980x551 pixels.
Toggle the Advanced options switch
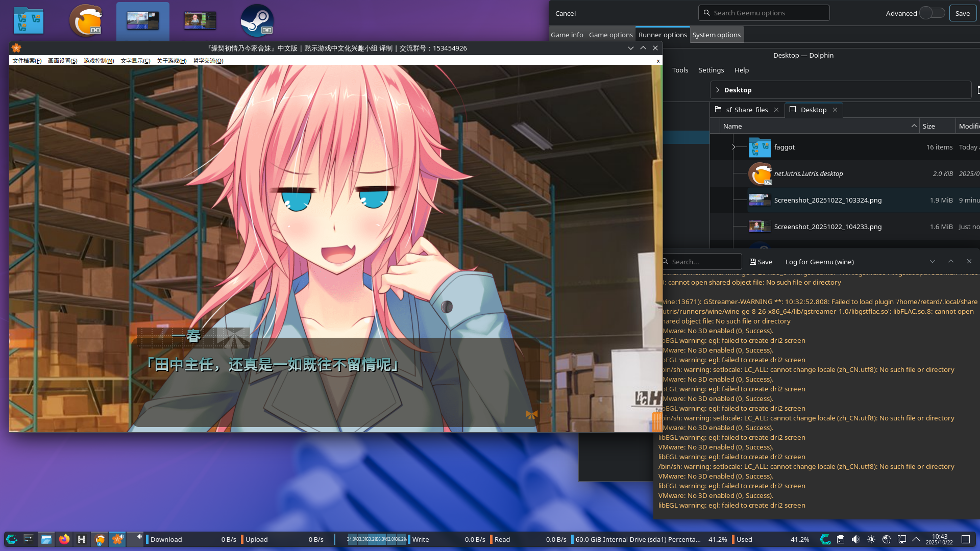932,13
